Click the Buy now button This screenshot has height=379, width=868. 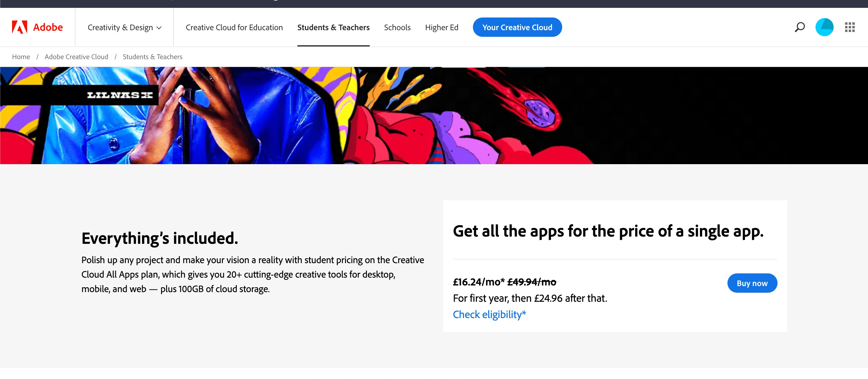point(752,283)
